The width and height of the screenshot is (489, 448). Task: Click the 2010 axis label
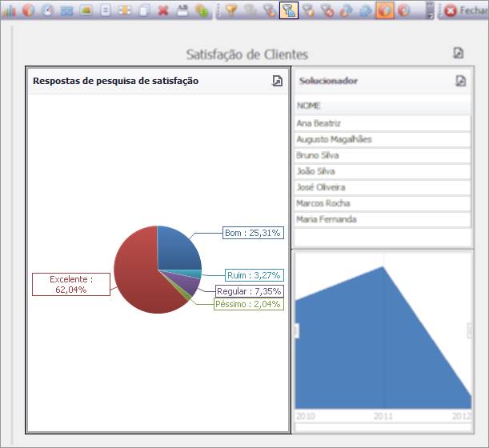(305, 416)
